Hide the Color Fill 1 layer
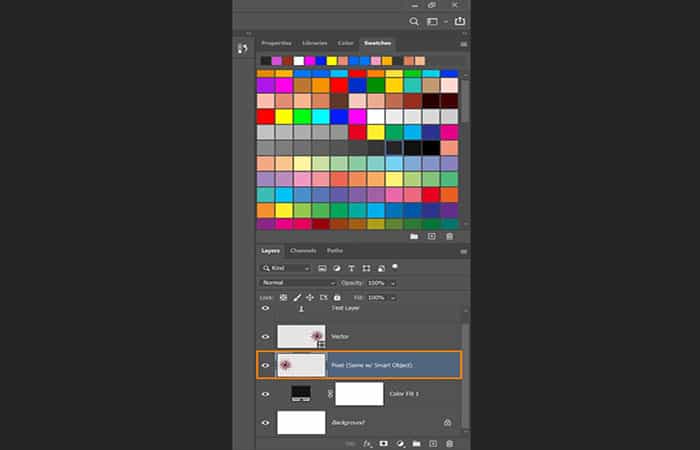 click(265, 394)
